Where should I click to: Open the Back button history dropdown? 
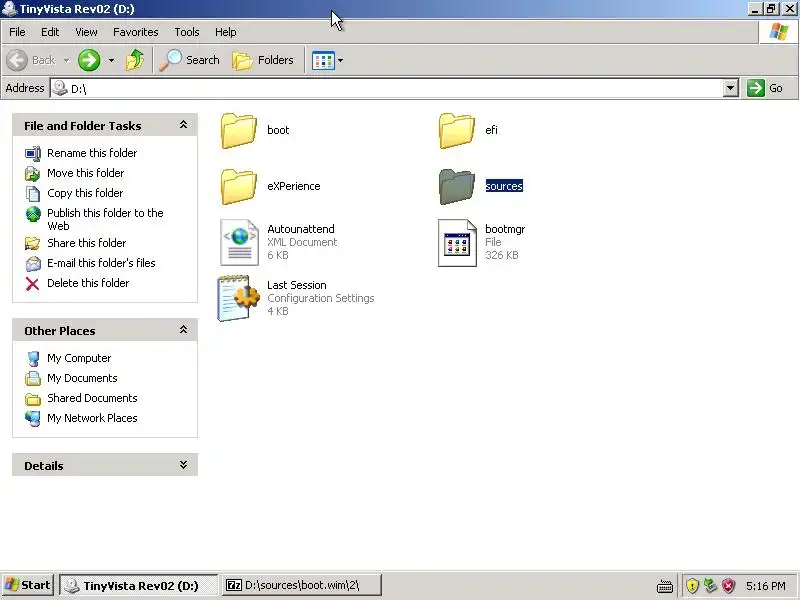point(66,60)
